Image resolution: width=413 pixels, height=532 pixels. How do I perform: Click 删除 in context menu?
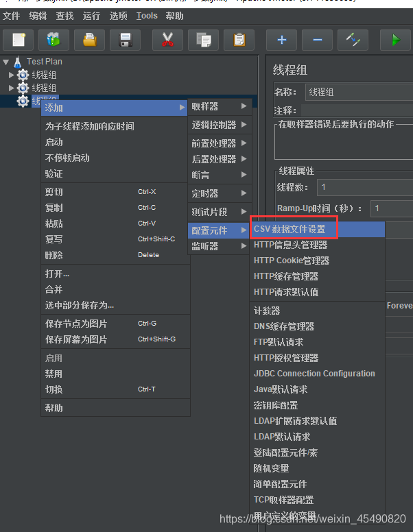coord(115,255)
